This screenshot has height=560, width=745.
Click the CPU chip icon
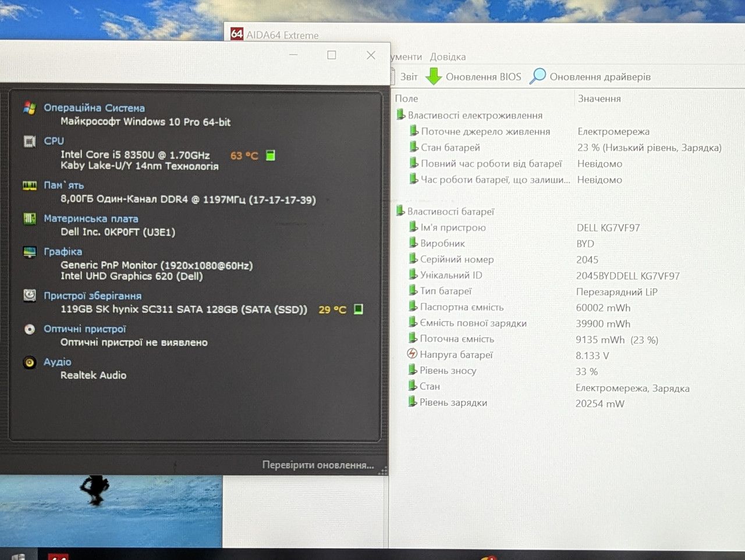point(29,141)
